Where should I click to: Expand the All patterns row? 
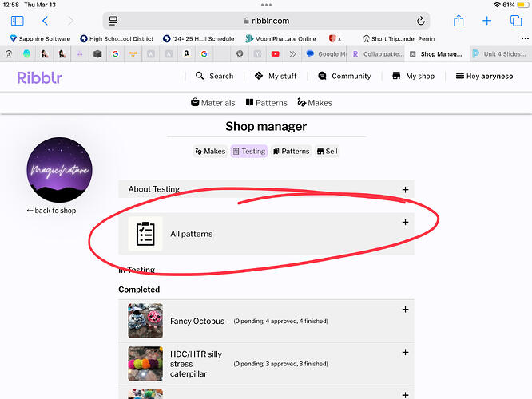[x=405, y=222]
